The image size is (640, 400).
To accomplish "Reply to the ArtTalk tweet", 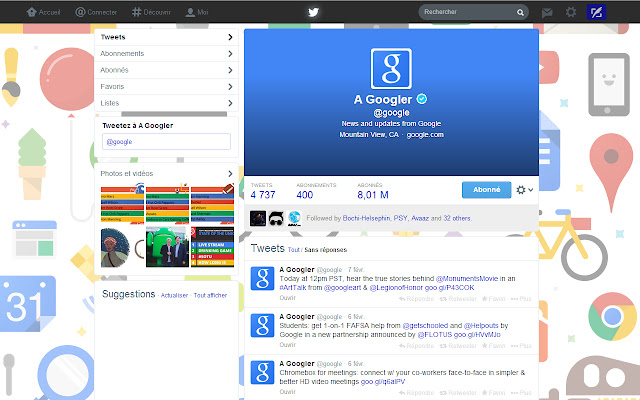I will [416, 299].
